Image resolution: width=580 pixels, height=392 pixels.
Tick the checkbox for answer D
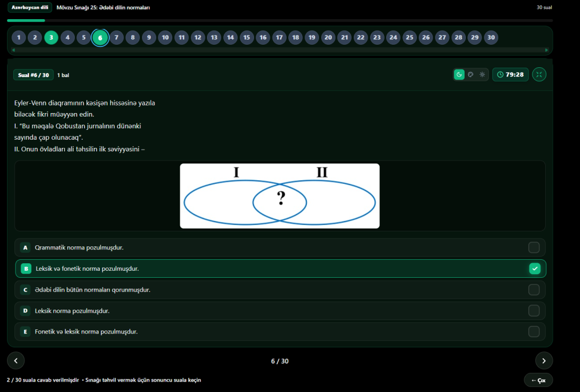point(534,311)
